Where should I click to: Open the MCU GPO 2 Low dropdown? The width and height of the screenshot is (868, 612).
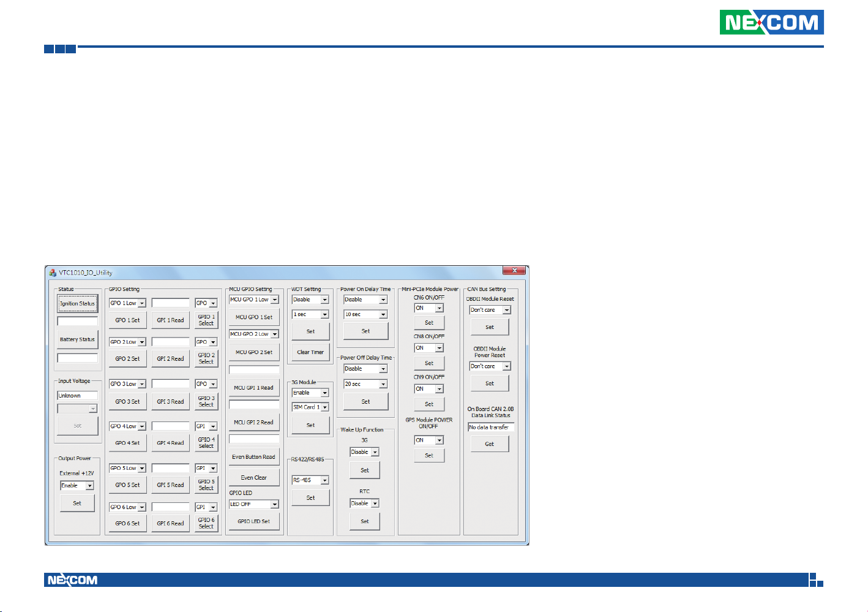[254, 334]
